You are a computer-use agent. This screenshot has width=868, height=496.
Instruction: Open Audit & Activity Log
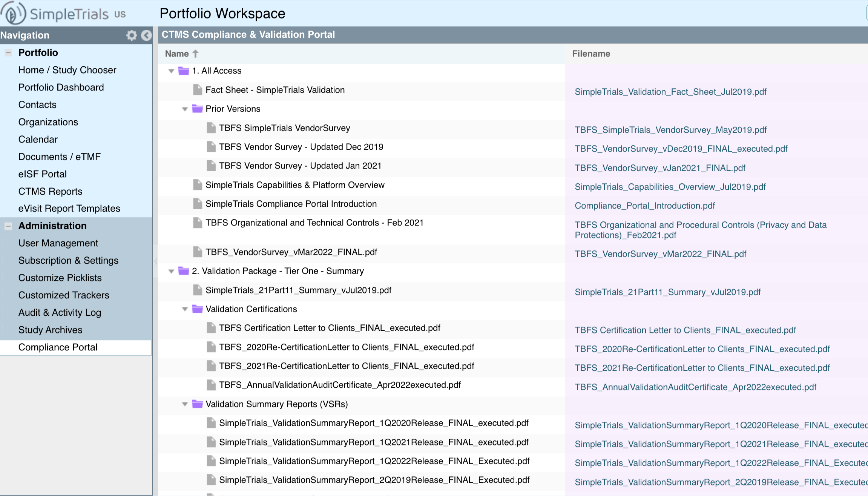pyautogui.click(x=60, y=312)
